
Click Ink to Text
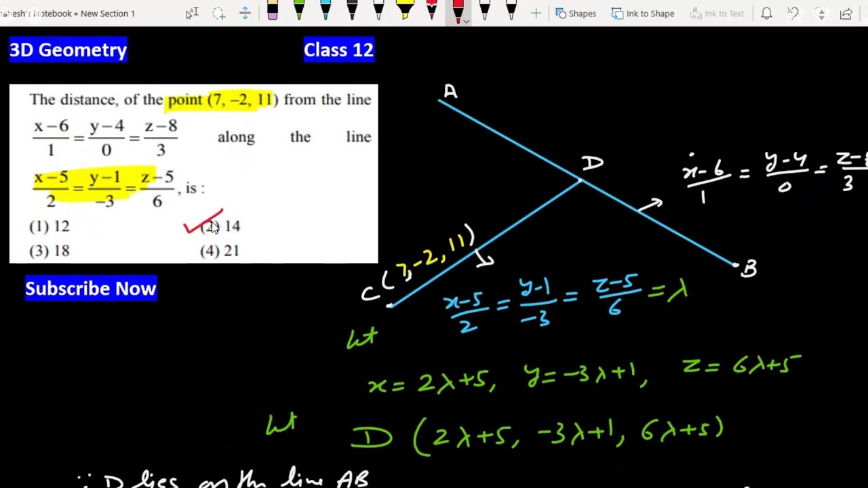tap(717, 14)
